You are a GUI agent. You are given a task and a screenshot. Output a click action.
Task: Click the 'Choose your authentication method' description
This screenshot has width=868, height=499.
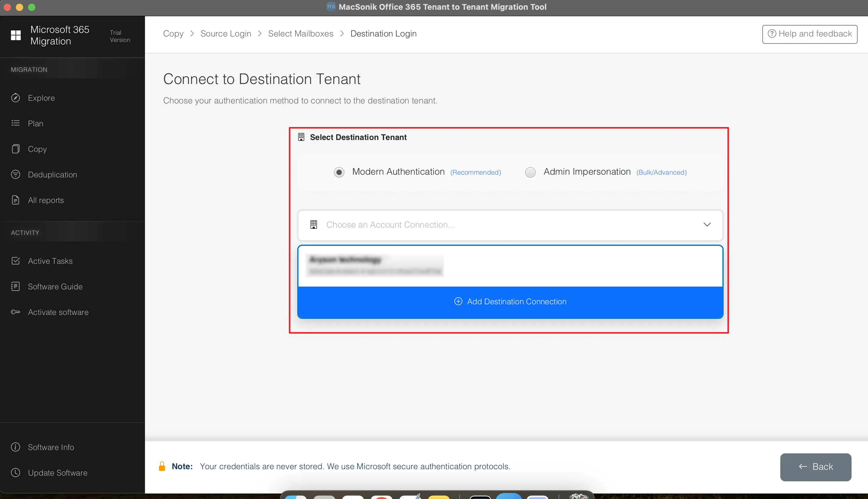pyautogui.click(x=300, y=100)
